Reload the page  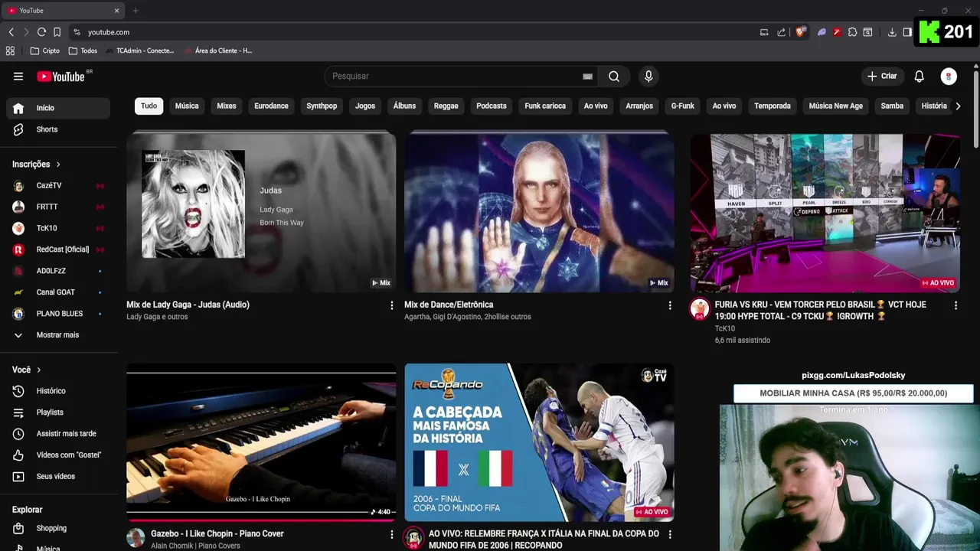pyautogui.click(x=41, y=32)
